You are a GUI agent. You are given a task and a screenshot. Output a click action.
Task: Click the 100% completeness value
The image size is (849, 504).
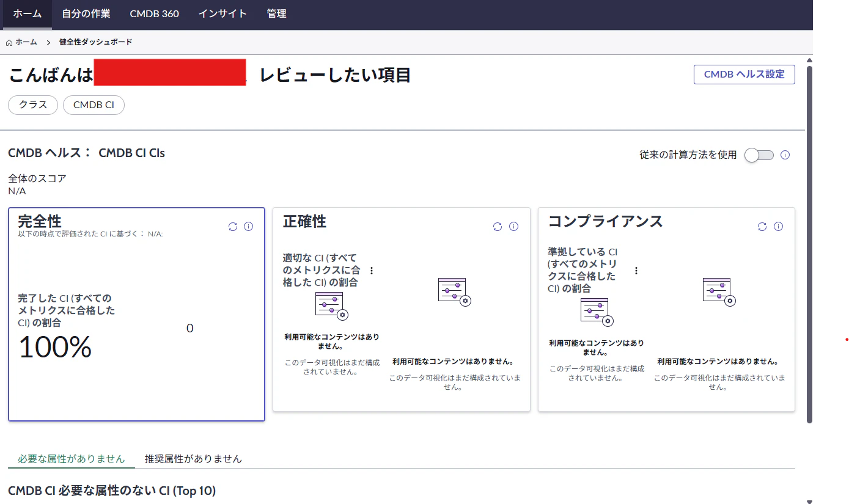tap(55, 348)
